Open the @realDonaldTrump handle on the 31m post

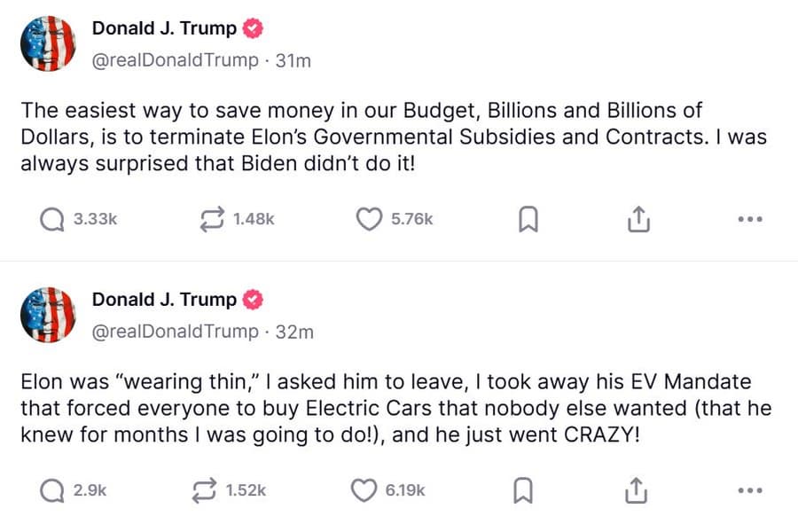point(176,60)
